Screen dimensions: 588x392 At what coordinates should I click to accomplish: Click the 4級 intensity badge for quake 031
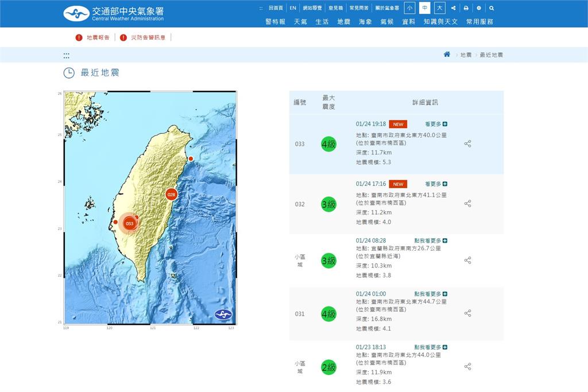pyautogui.click(x=329, y=314)
